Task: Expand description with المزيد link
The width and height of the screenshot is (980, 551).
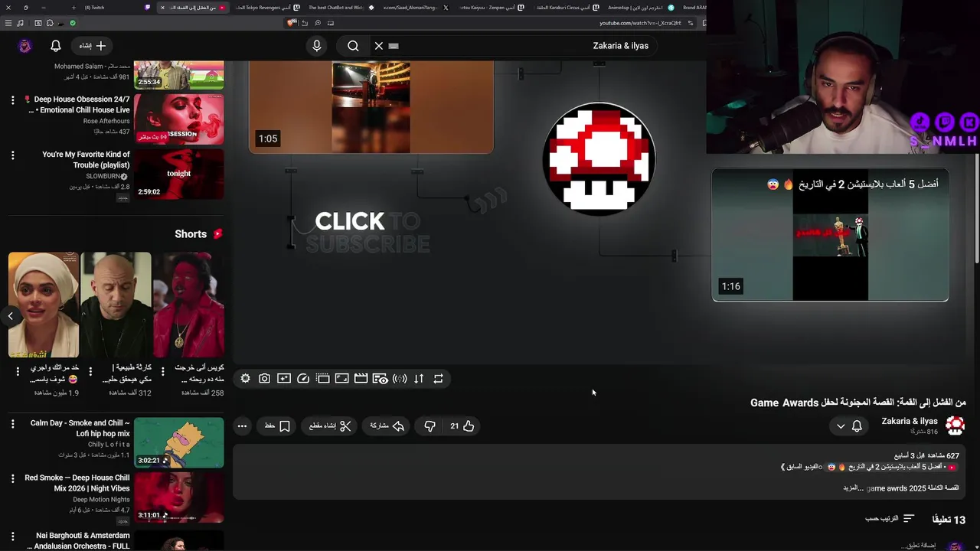Action: (854, 488)
